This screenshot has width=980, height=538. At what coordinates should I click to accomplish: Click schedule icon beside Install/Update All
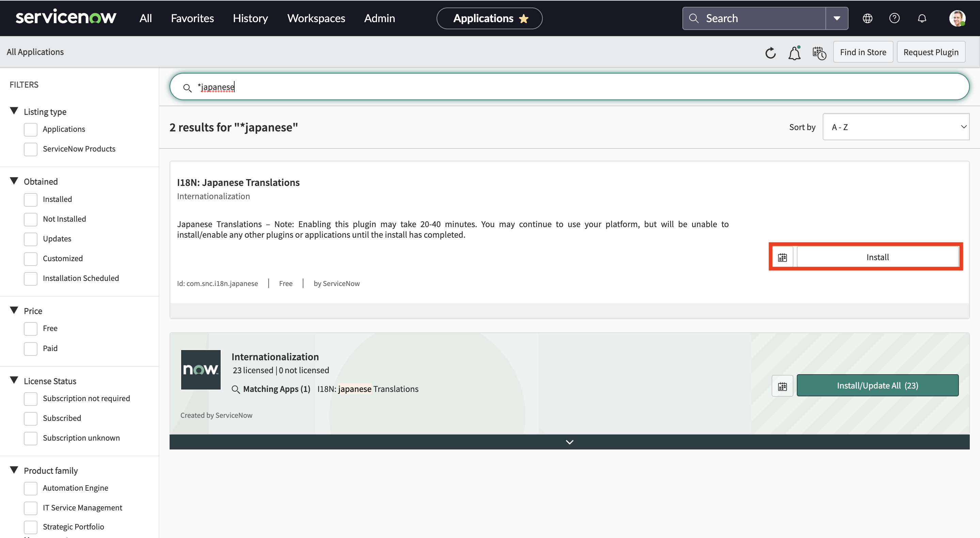tap(782, 386)
